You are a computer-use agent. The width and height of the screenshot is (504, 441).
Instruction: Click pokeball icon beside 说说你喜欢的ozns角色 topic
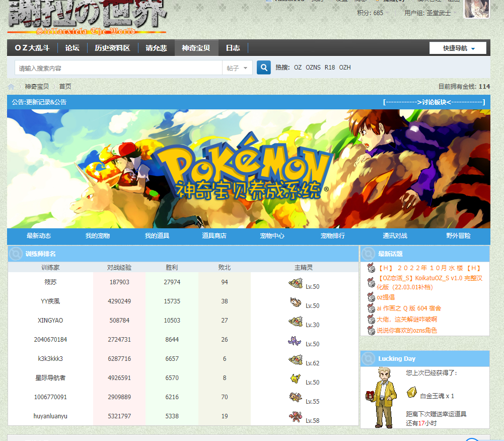point(371,330)
